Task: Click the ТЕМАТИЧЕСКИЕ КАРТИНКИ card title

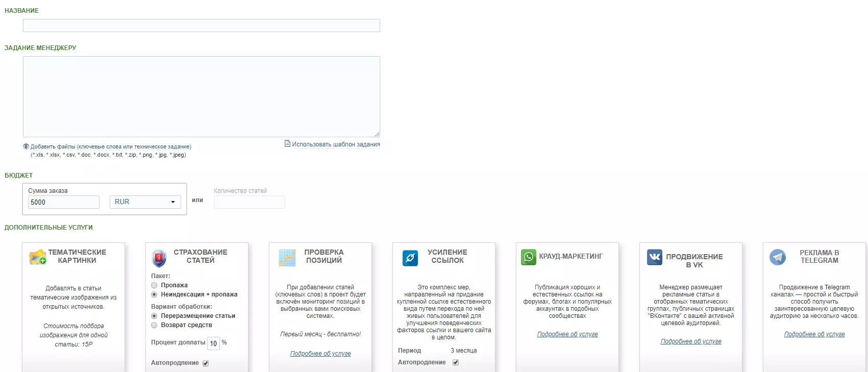Action: tap(78, 256)
